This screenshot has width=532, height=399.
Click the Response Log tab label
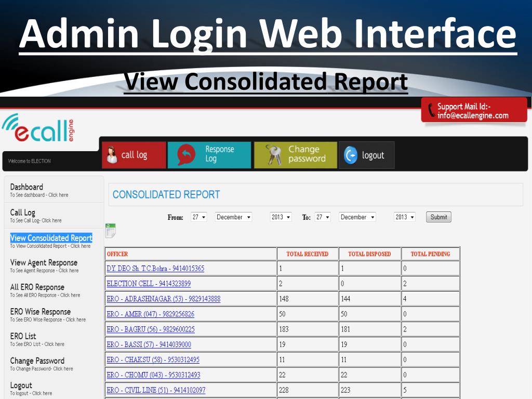pos(220,154)
